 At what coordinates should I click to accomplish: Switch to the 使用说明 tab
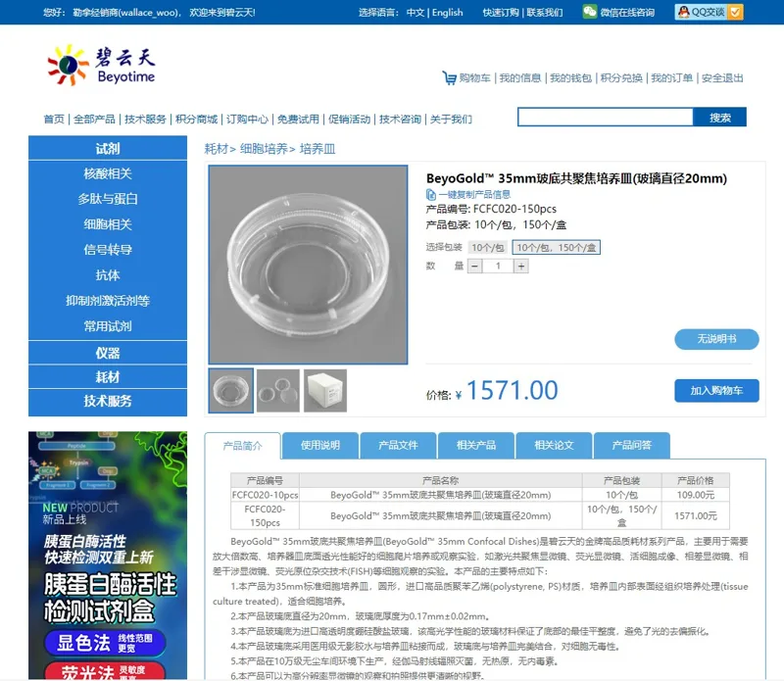[320, 445]
